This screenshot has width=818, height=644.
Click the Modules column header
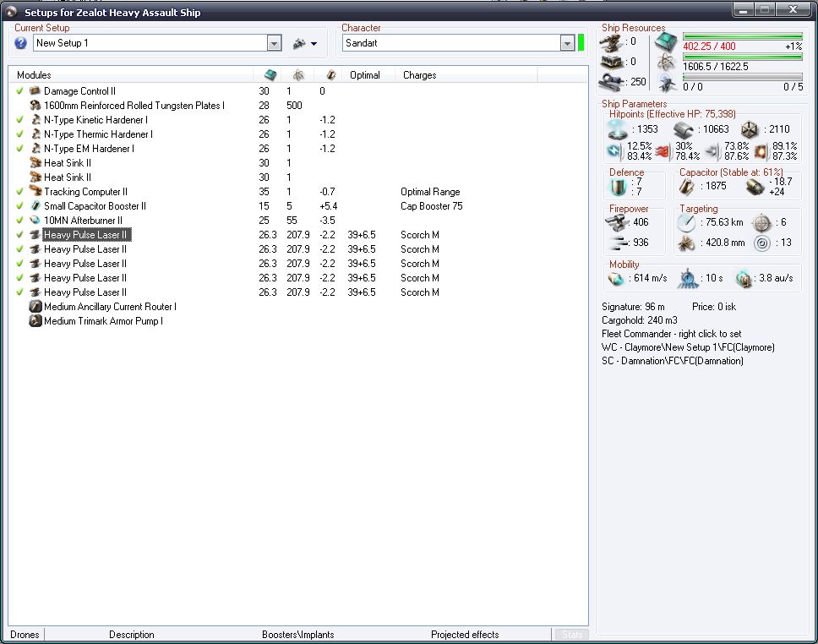34,75
